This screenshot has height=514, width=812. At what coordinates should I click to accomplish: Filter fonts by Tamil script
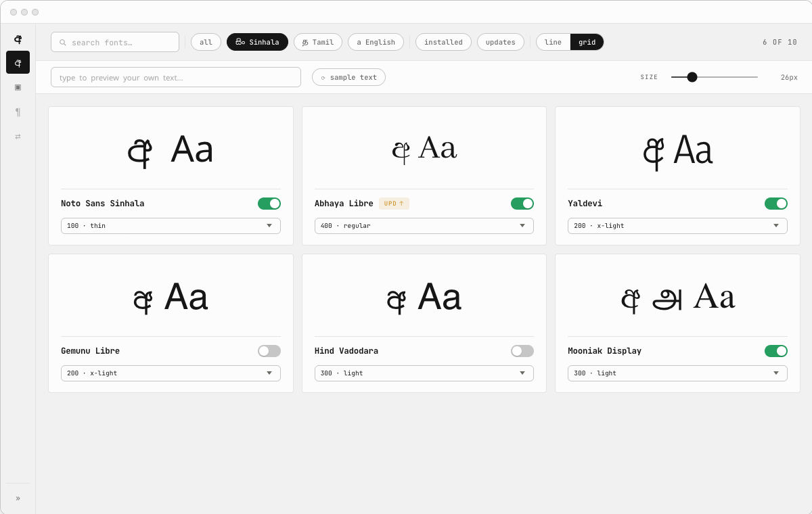pyautogui.click(x=318, y=42)
